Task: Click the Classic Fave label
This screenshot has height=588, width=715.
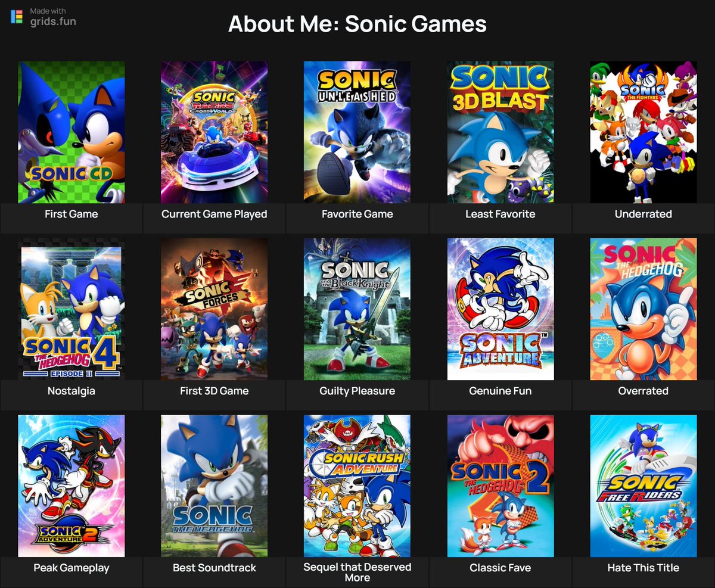Action: click(x=500, y=568)
